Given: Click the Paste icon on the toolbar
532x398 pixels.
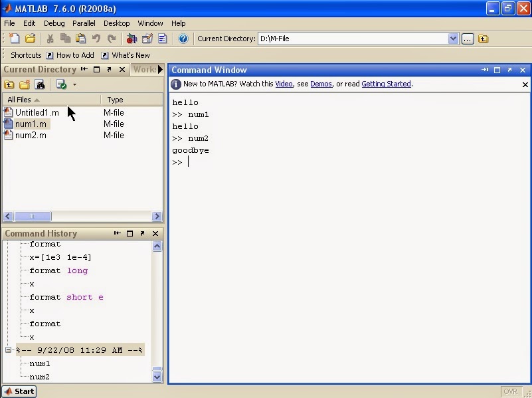Looking at the screenshot, I should click(80, 39).
